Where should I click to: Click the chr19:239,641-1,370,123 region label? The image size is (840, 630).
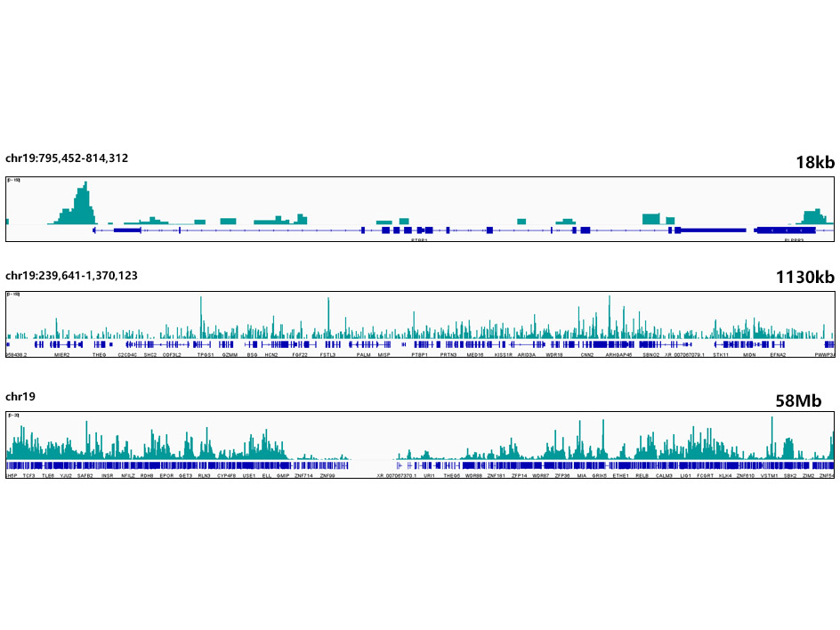[71, 276]
